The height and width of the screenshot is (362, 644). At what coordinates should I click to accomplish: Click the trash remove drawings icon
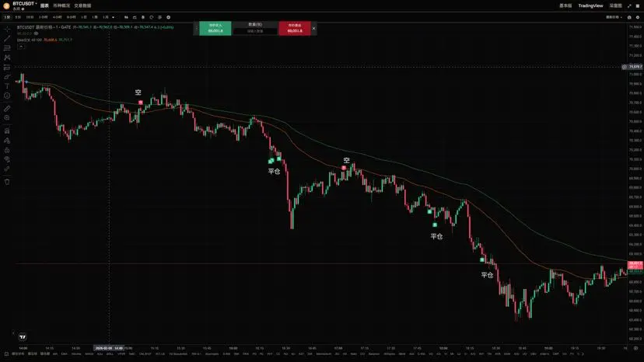pos(7,182)
